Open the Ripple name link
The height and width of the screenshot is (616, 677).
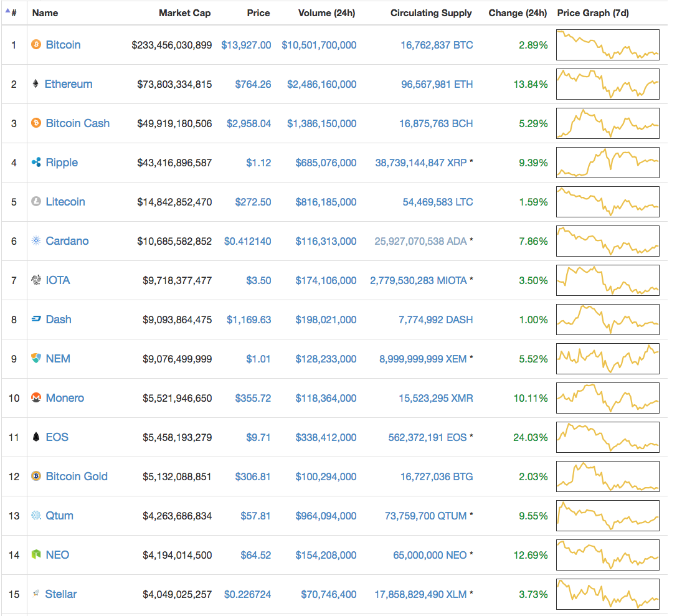click(x=62, y=163)
